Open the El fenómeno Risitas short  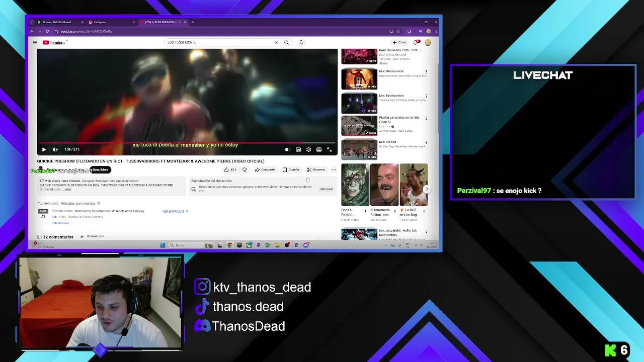point(384,185)
